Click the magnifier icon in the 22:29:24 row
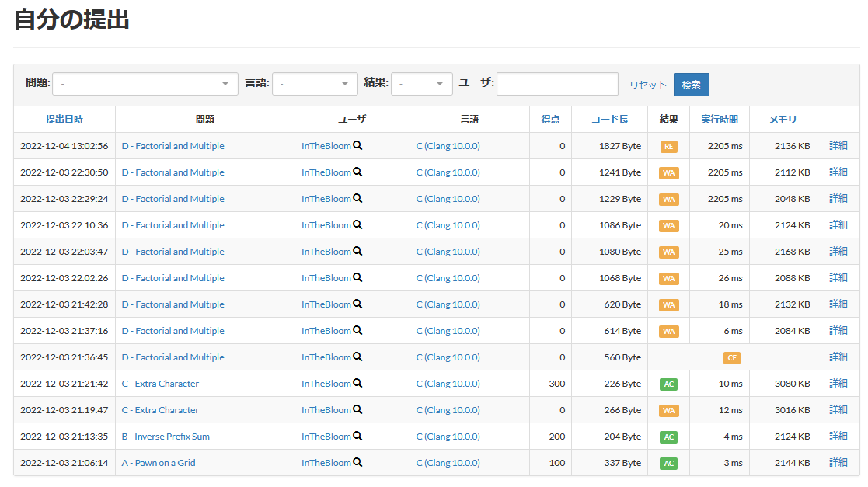 click(x=357, y=198)
